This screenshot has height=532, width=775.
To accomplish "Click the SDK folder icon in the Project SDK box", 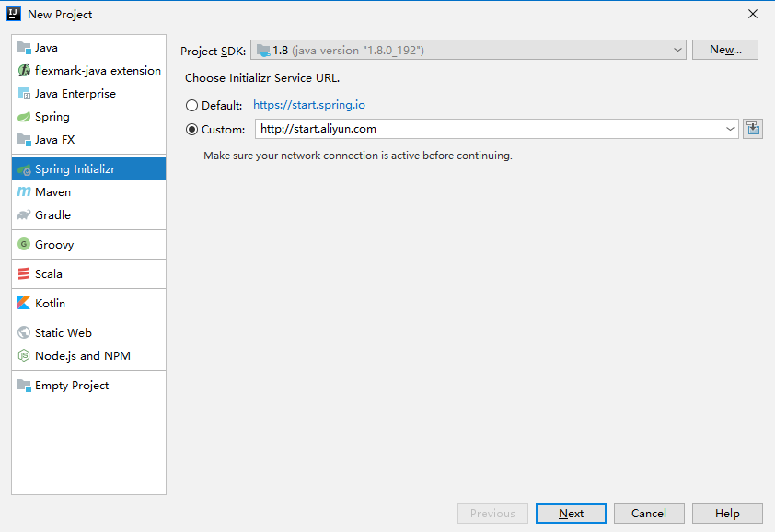I will pyautogui.click(x=263, y=50).
